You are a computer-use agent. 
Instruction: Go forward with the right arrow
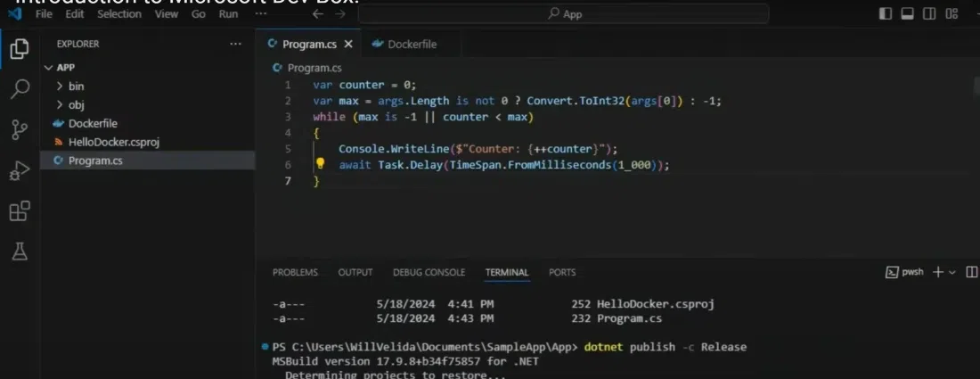(340, 13)
